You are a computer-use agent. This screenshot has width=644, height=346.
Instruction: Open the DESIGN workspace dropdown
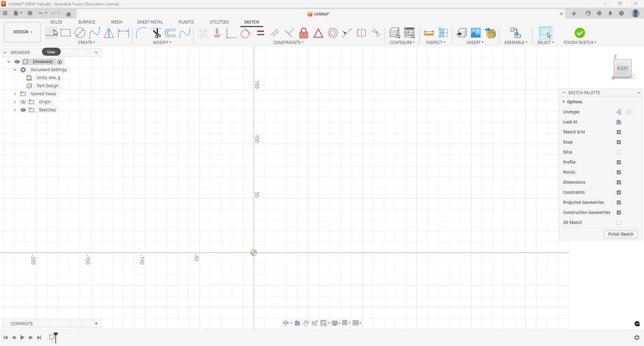click(23, 32)
